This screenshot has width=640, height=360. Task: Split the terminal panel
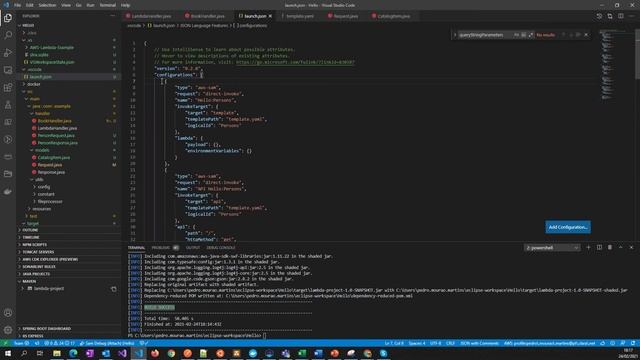coord(599,247)
